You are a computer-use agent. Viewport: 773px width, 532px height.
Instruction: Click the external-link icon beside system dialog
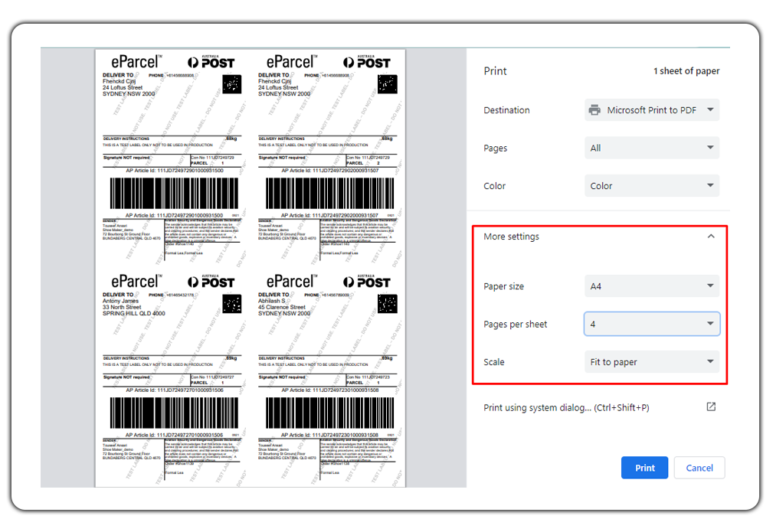(711, 407)
